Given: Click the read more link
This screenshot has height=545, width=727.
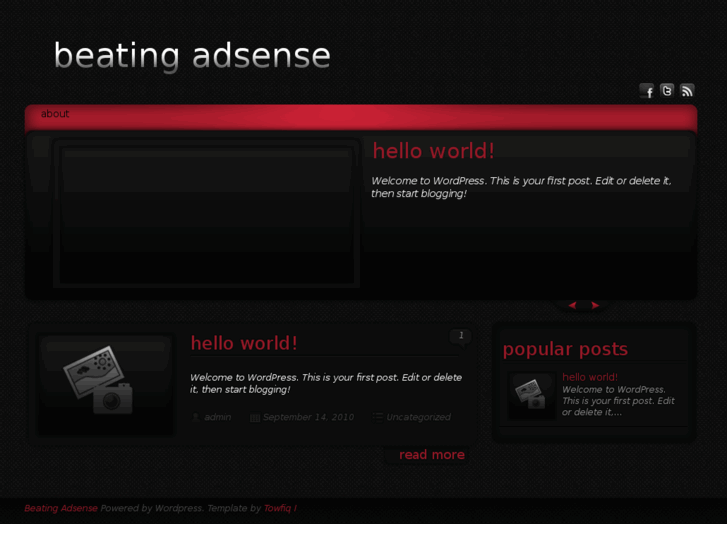Looking at the screenshot, I should point(432,455).
